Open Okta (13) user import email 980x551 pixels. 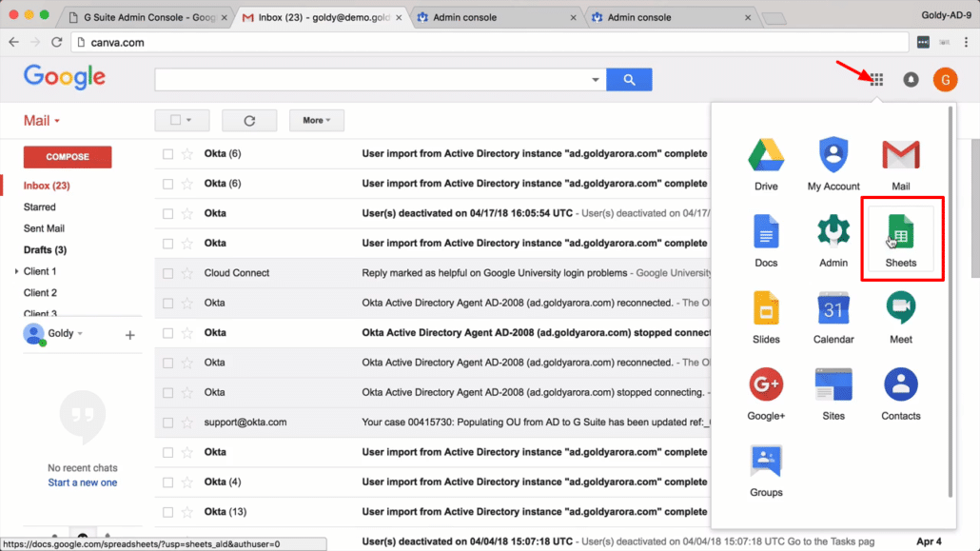point(433,512)
